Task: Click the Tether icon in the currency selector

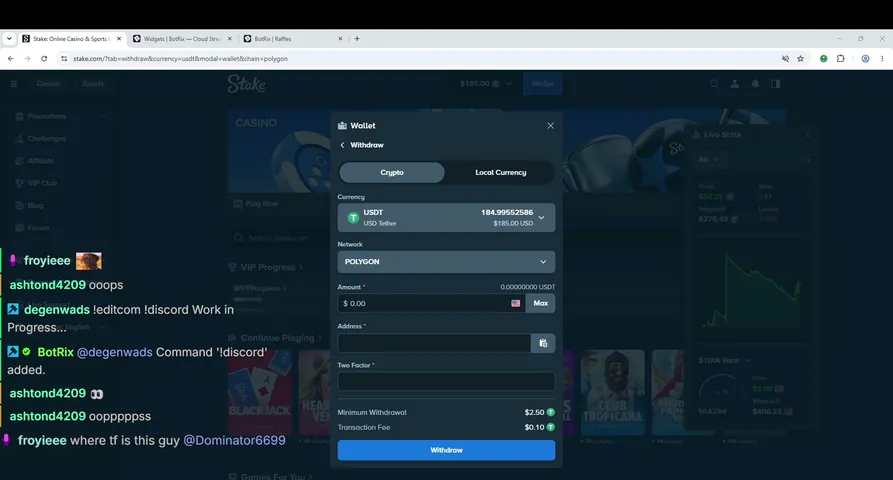Action: (x=353, y=218)
